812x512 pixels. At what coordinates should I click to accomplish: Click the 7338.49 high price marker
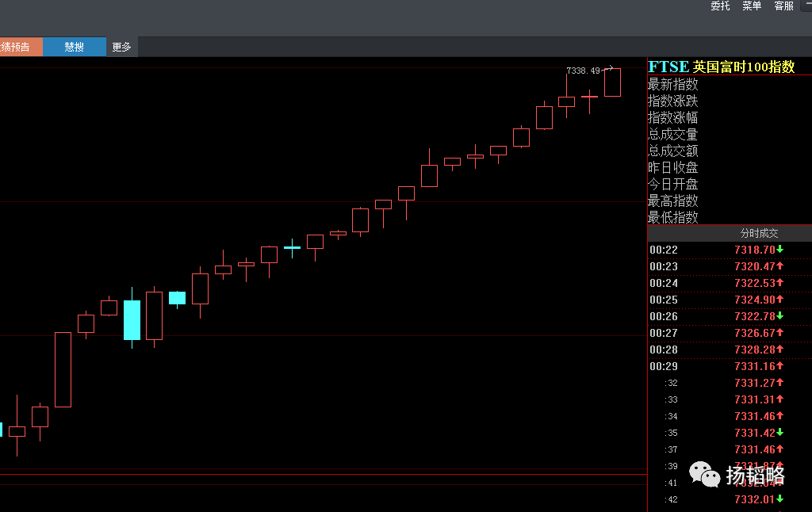(x=583, y=71)
